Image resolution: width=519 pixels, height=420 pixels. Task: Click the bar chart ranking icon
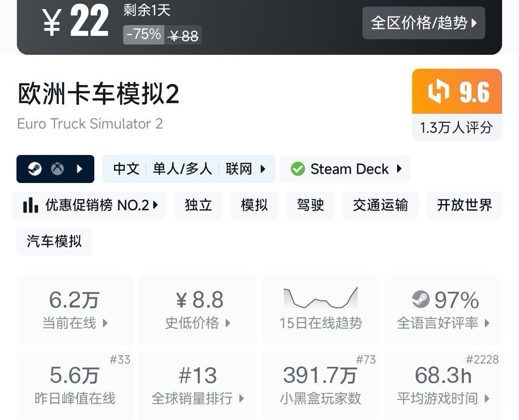[30, 205]
